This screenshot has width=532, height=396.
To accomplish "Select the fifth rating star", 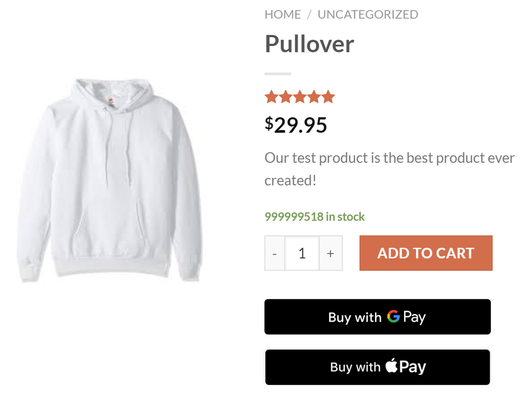I will pyautogui.click(x=328, y=97).
